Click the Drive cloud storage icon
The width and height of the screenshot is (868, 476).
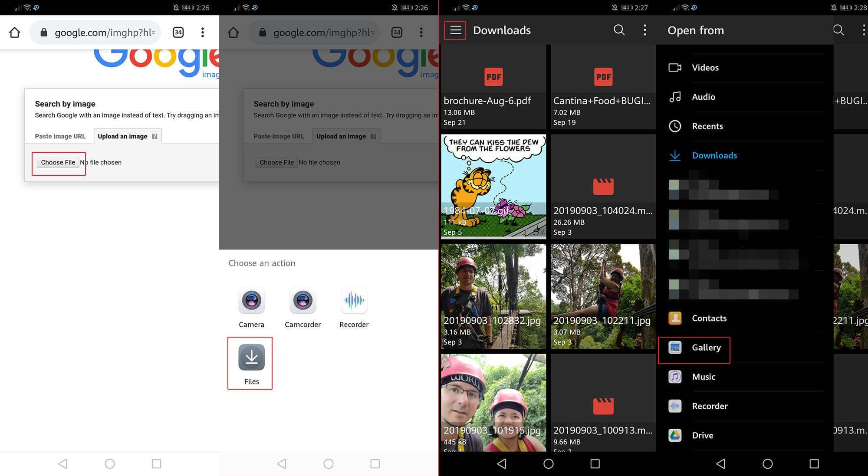(674, 435)
